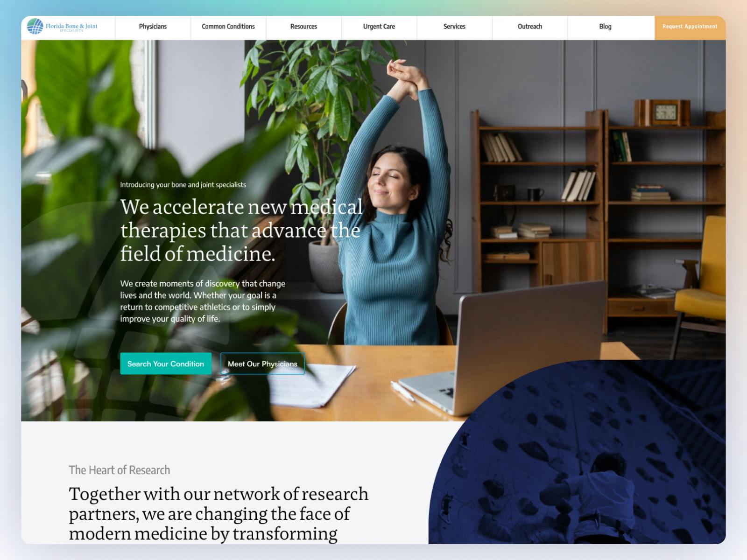Click the paragraph about moments of discovery

pos(203,301)
